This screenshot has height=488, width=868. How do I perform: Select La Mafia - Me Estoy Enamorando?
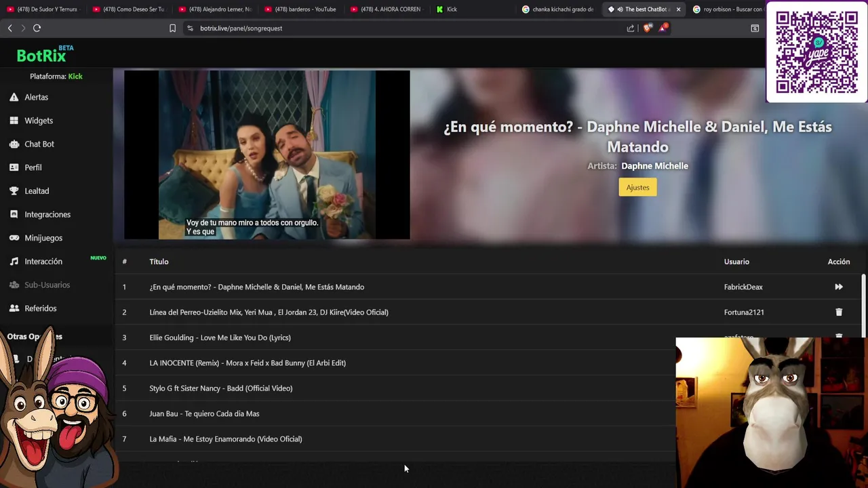(x=226, y=439)
